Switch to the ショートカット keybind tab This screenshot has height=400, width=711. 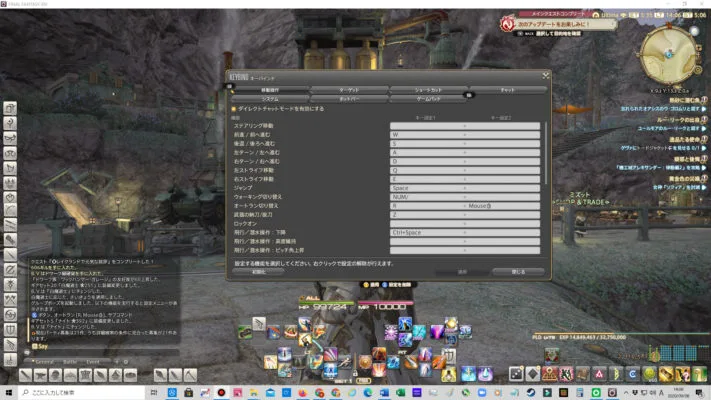click(x=428, y=90)
